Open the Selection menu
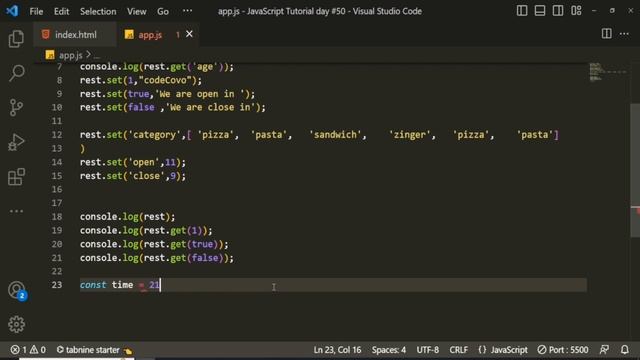The width and height of the screenshot is (640, 360). [98, 11]
